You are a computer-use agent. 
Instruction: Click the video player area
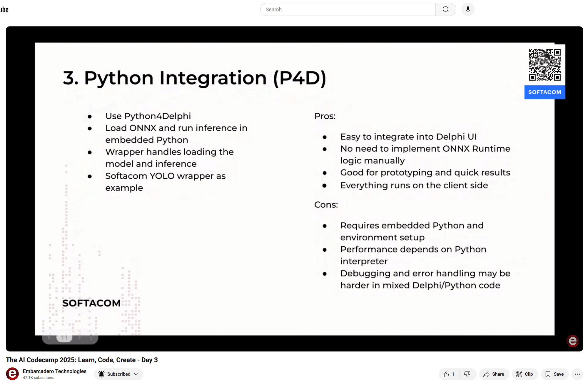point(294,189)
